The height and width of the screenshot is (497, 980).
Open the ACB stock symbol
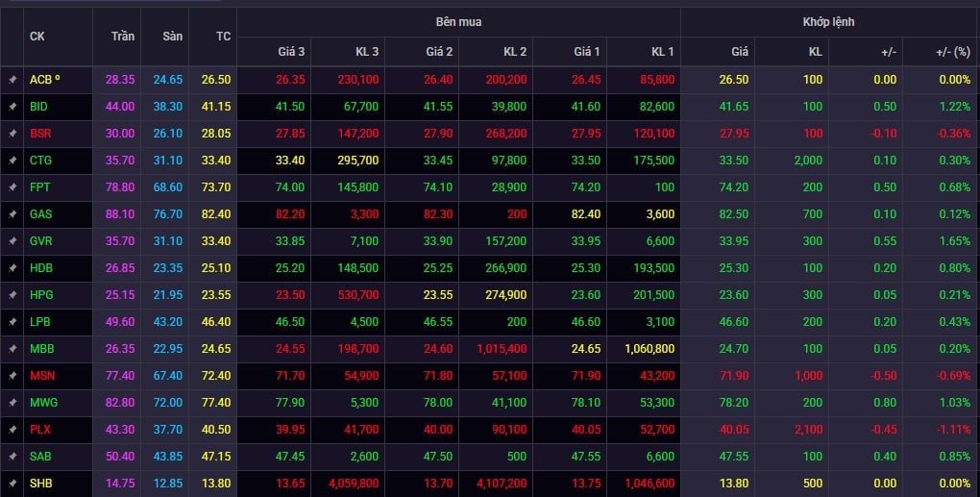pyautogui.click(x=44, y=80)
